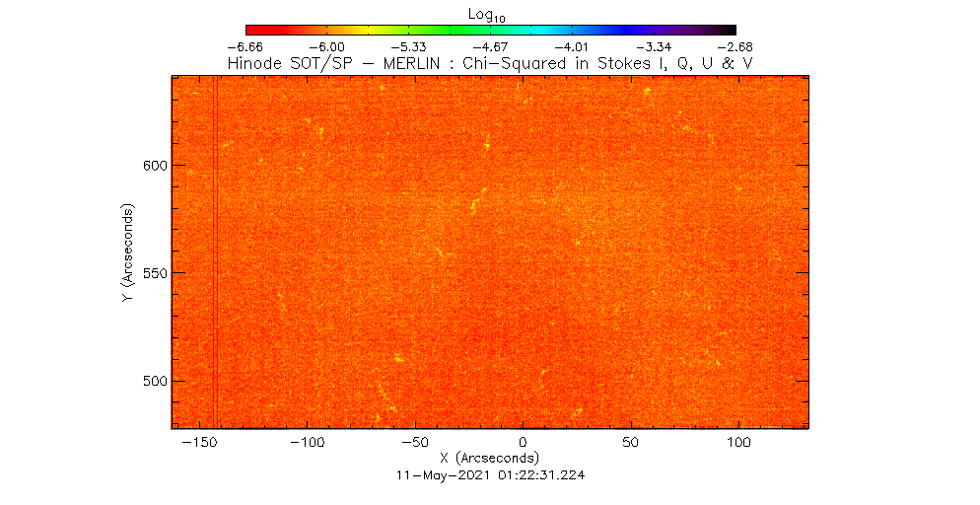Click the Log10 label above the colorbar
This screenshot has height=505, width=980.
(x=490, y=12)
